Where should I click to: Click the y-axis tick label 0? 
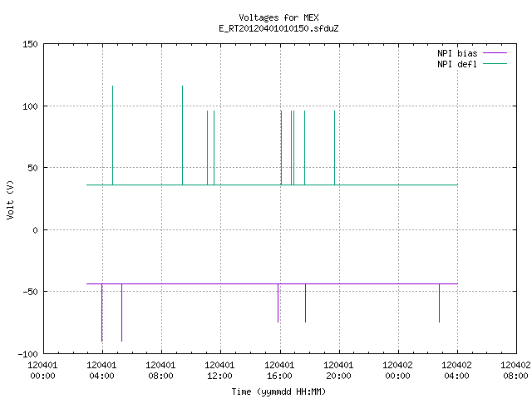pyautogui.click(x=35, y=231)
